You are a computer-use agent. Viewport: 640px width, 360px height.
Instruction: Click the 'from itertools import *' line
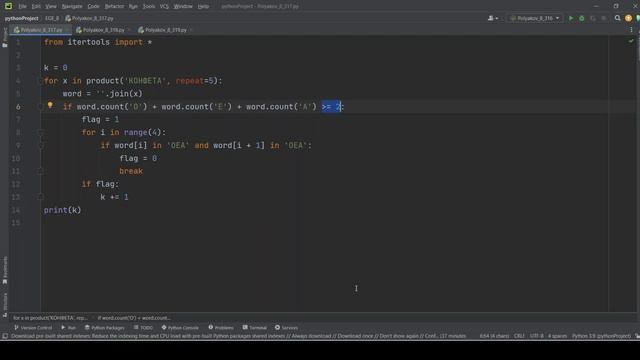pyautogui.click(x=98, y=42)
